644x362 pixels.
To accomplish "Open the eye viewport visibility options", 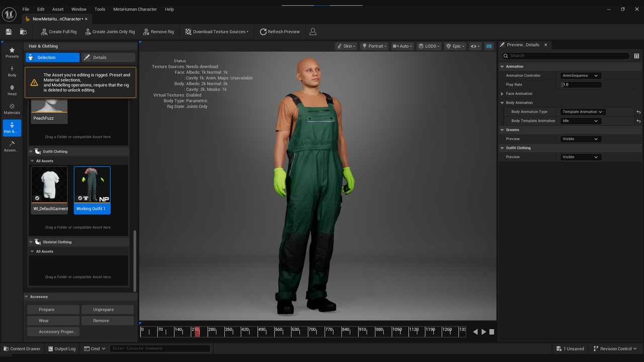I will pyautogui.click(x=475, y=46).
